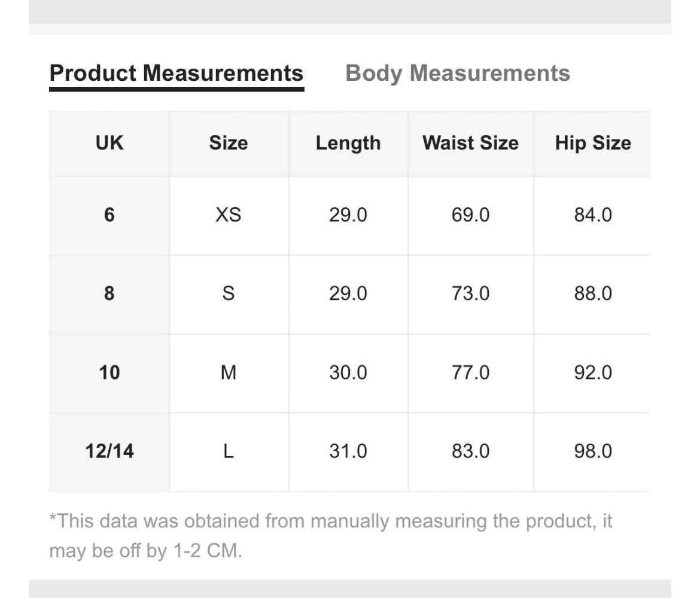Image resolution: width=700 pixels, height=598 pixels.
Task: Click the UK column header
Action: [109, 143]
